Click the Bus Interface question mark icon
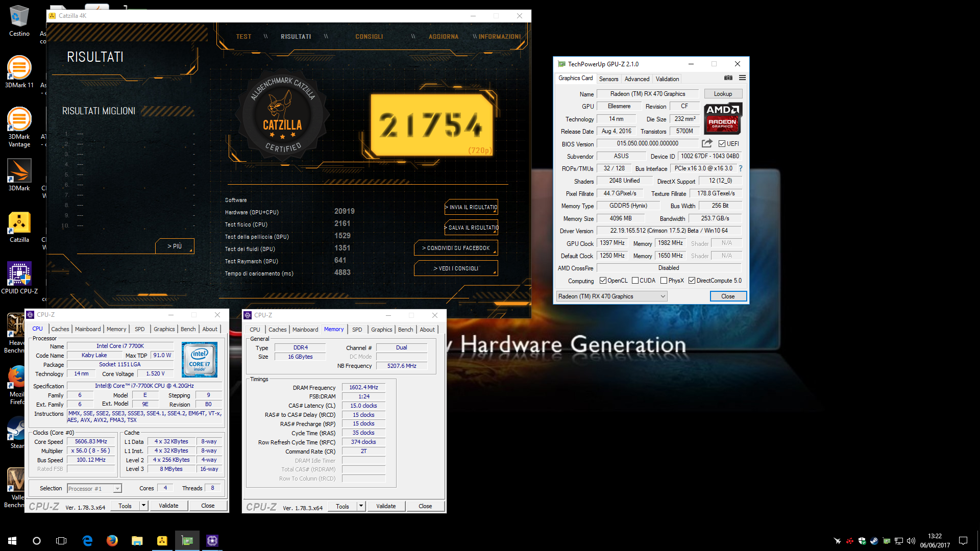The height and width of the screenshot is (551, 980). point(740,168)
